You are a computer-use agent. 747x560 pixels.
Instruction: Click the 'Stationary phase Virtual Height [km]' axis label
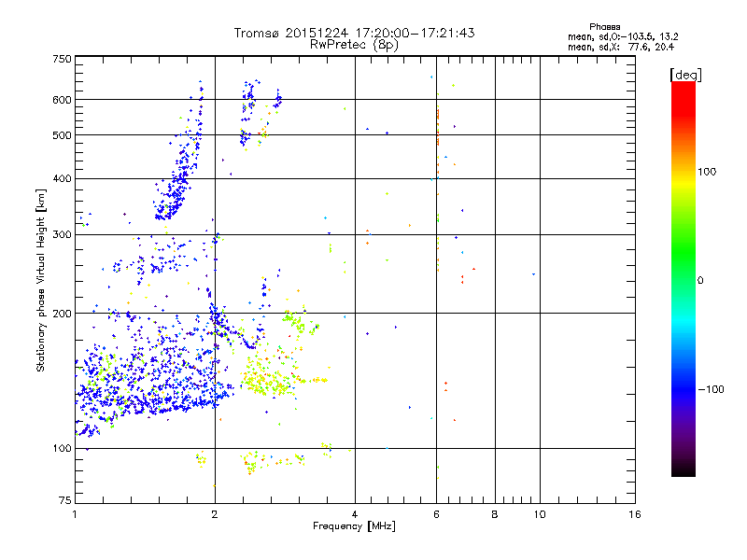click(x=40, y=281)
